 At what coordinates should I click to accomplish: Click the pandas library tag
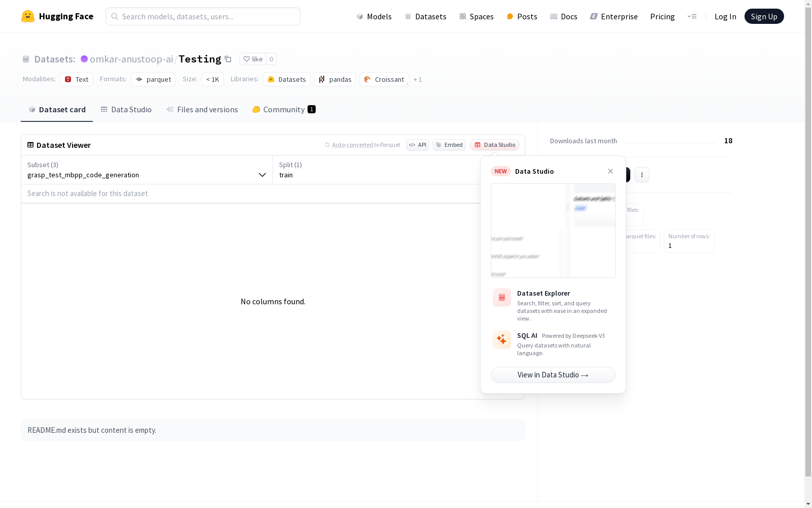point(335,79)
